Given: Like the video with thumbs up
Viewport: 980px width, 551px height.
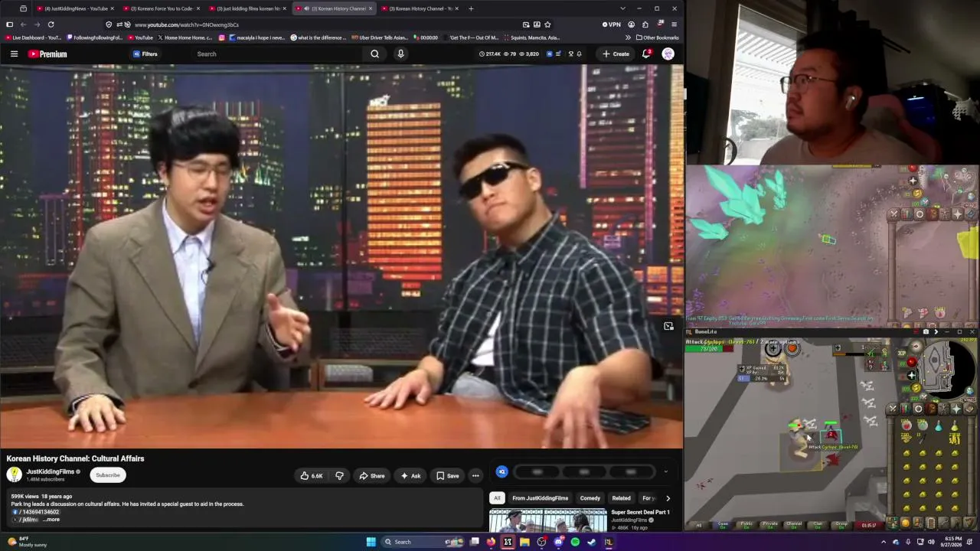Looking at the screenshot, I should pos(312,475).
